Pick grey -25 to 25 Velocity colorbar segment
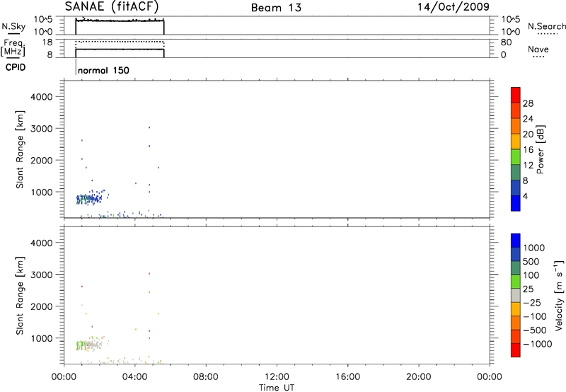Screen dimensions: 566x392 pos(516,296)
